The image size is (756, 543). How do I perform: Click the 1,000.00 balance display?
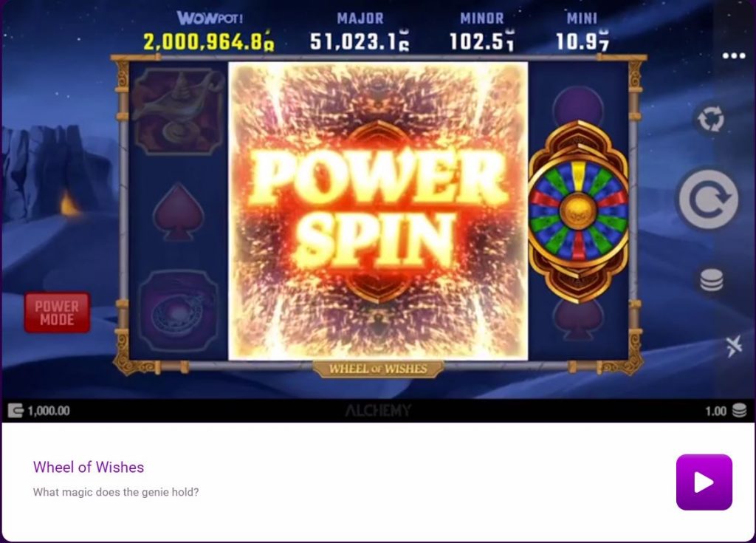point(49,411)
